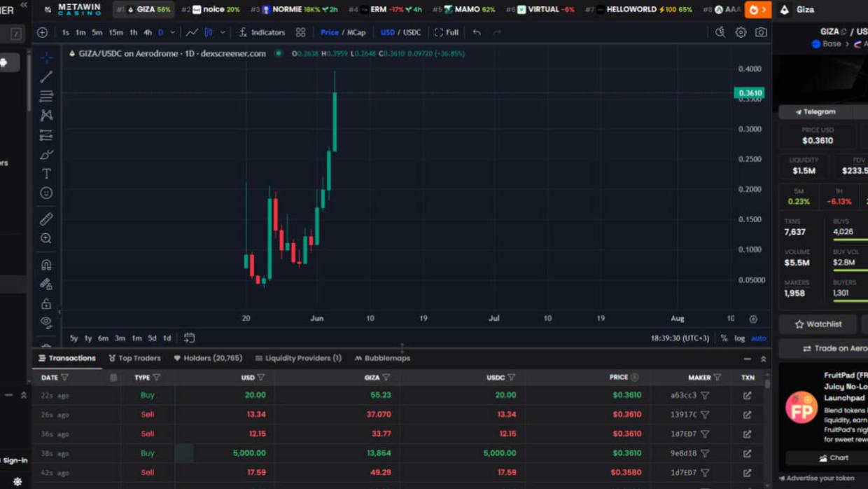Minimize the transactions panel
Image resolution: width=868 pixels, height=489 pixels.
(747, 359)
